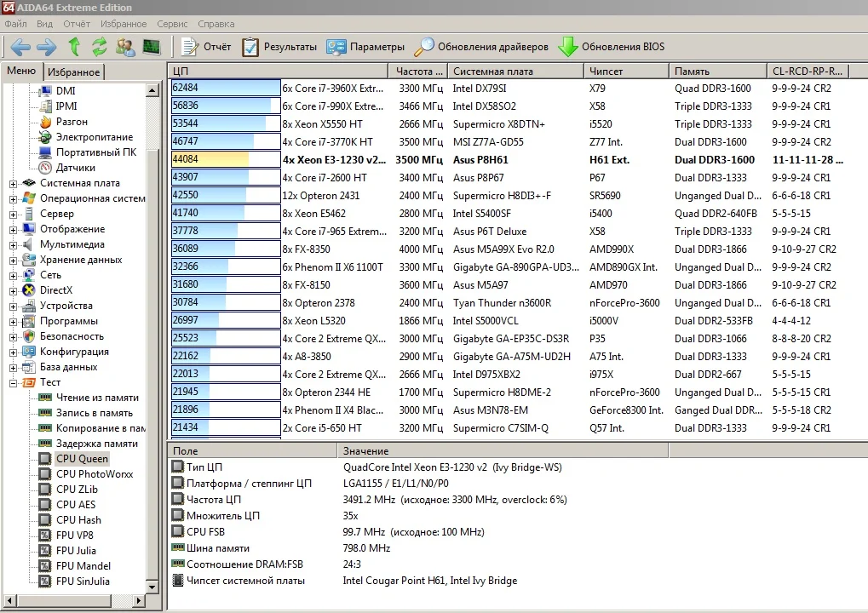Screen dimensions: 868x613
Task: Expand the DirectX tree node
Action: pyautogui.click(x=14, y=290)
